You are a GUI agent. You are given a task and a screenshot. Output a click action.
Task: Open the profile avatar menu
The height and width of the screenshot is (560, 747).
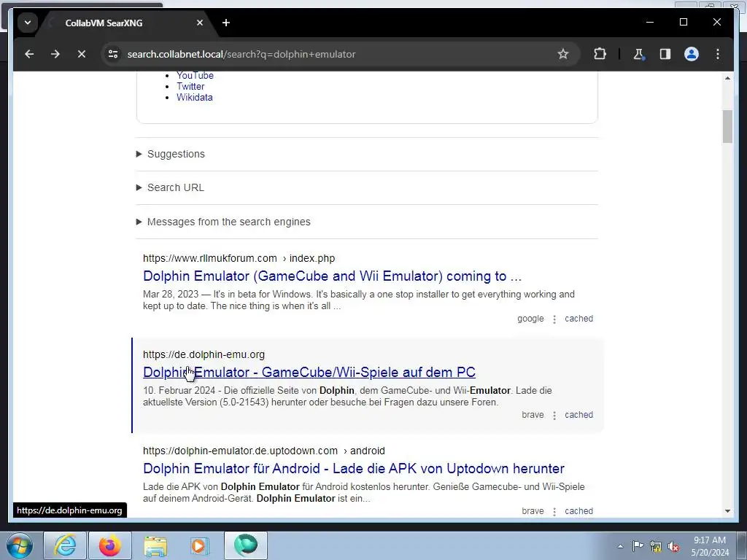(692, 54)
